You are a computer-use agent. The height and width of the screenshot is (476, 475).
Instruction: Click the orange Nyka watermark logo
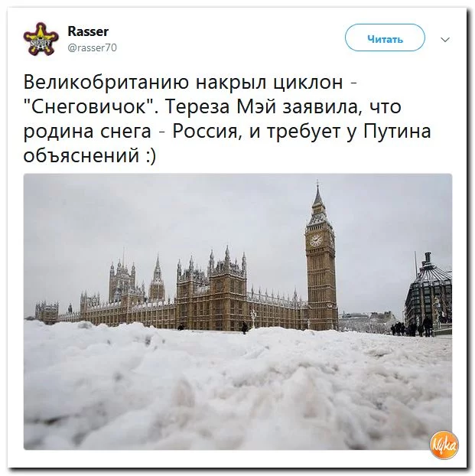coord(444,445)
